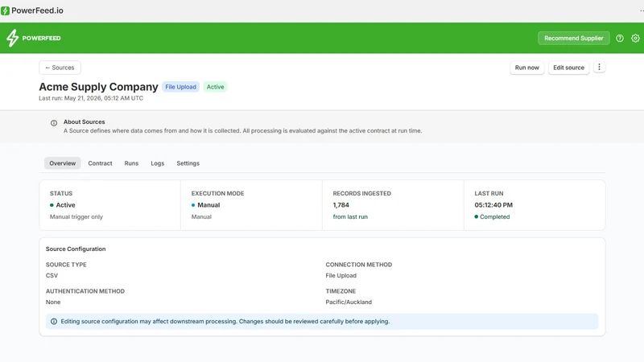
Task: Click the Run now button
Action: point(527,68)
